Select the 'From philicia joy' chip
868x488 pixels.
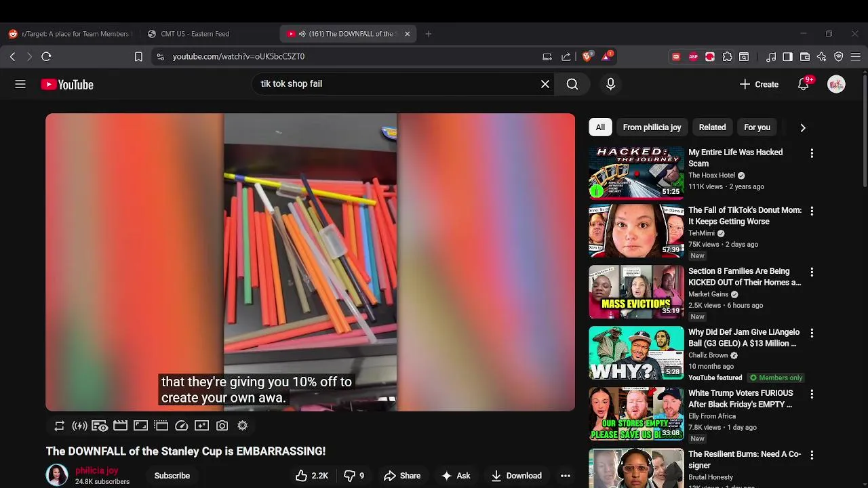652,127
